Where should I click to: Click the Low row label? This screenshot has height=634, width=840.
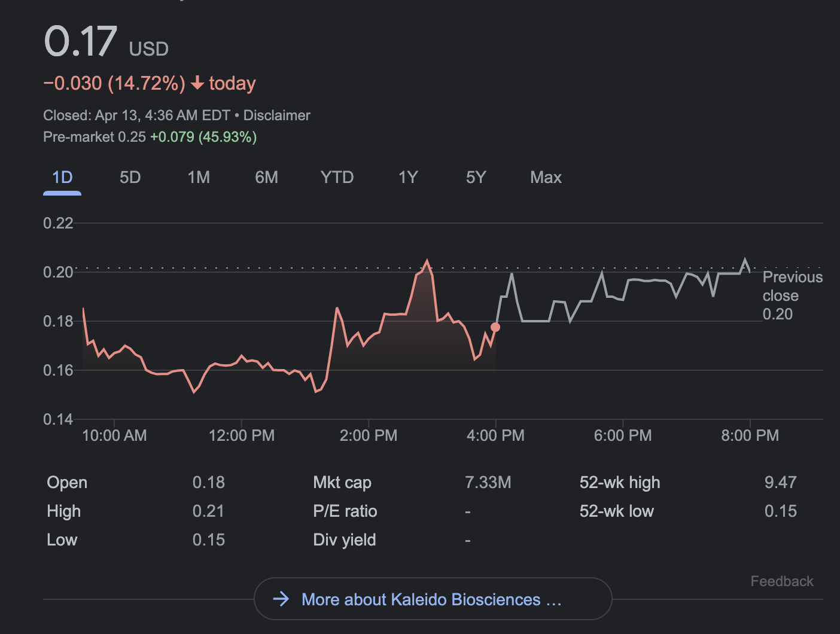point(62,540)
